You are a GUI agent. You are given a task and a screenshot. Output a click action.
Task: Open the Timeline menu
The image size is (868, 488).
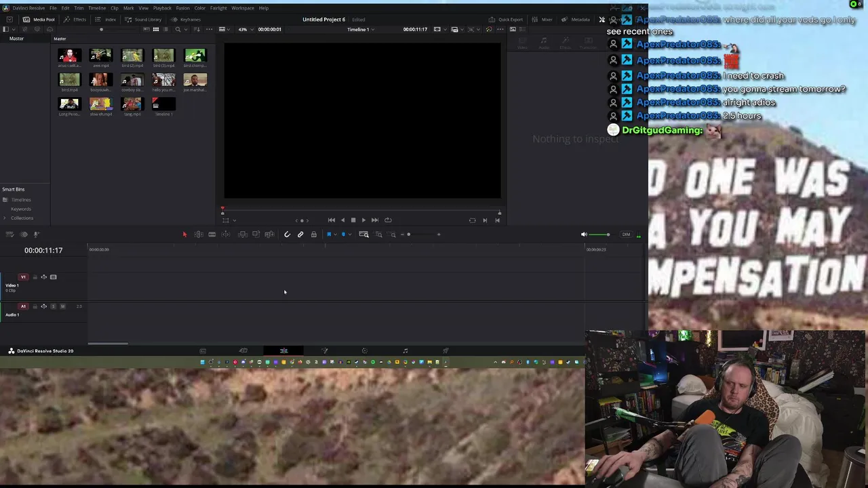97,8
